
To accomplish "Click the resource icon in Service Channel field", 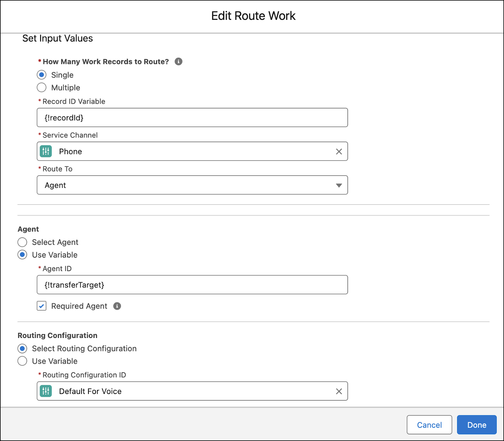I will [45, 152].
